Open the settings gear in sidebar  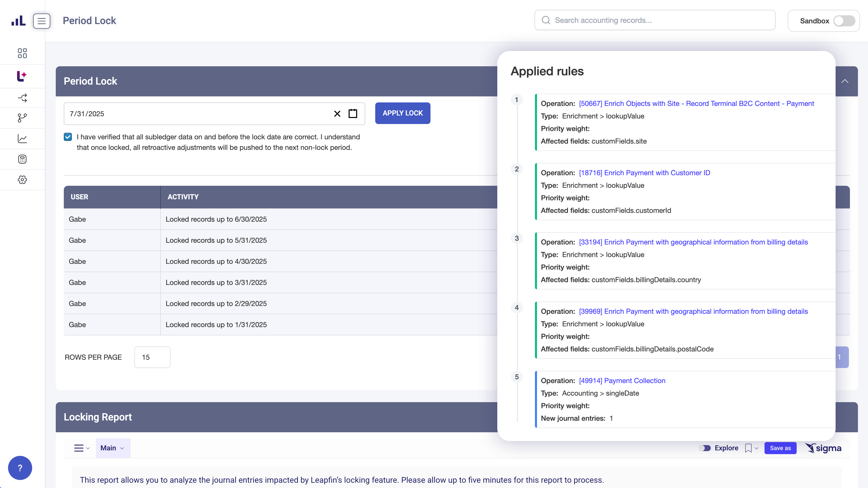coord(22,180)
